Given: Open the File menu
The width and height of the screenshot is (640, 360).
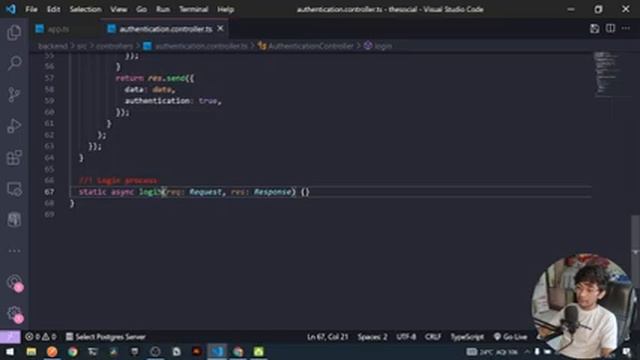Looking at the screenshot, I should 31,9.
